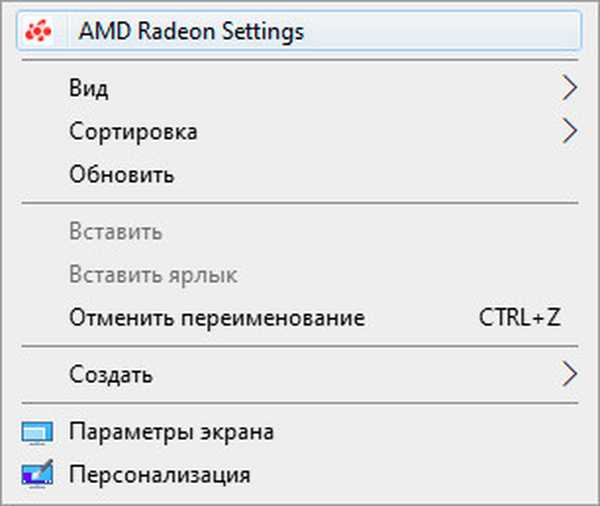
Task: Open the Создать menu entry label
Action: (x=111, y=375)
